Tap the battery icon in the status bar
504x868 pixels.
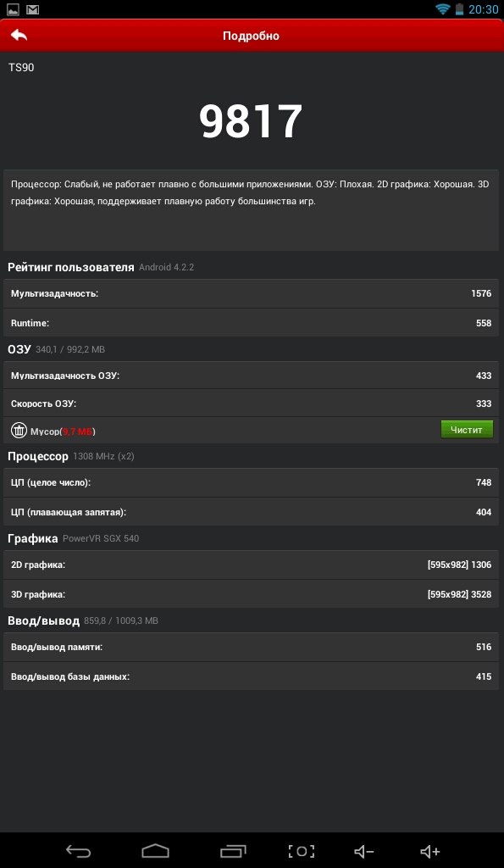459,8
